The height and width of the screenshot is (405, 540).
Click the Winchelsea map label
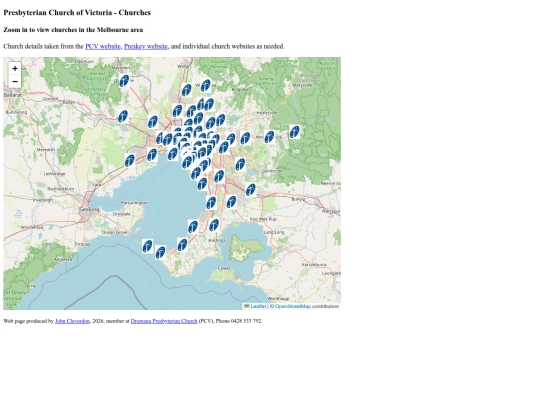click(32, 227)
